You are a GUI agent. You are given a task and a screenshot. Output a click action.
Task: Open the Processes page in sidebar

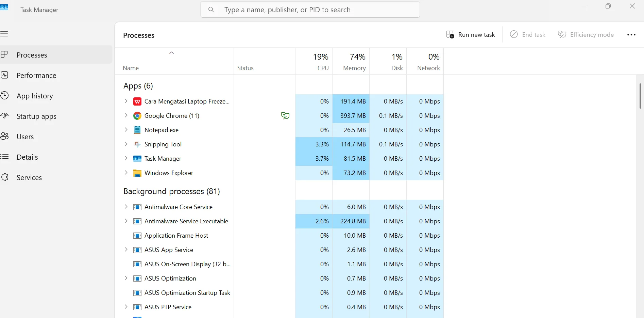point(56,55)
